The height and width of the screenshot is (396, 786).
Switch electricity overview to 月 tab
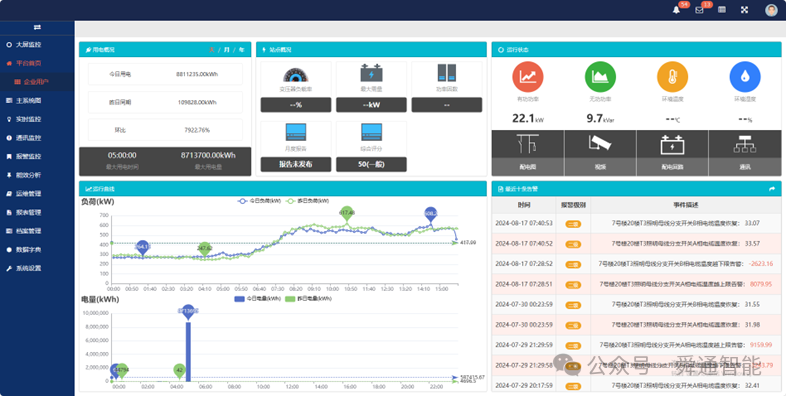coord(227,50)
